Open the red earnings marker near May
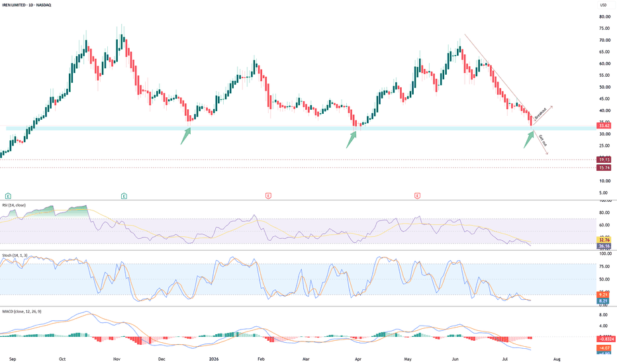The height and width of the screenshot is (364, 617). click(x=417, y=196)
